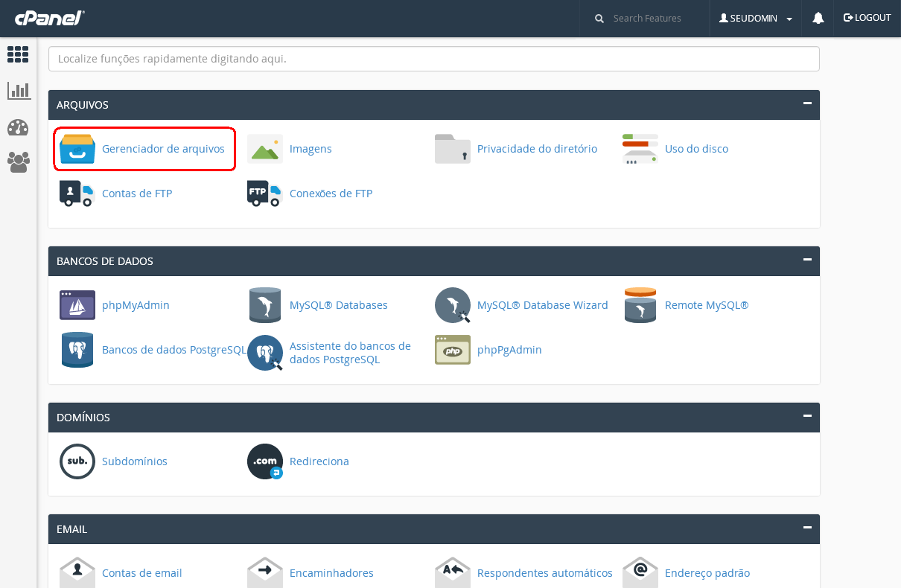Click the Contas de email link
Screen dimensions: 901x588
click(x=142, y=573)
